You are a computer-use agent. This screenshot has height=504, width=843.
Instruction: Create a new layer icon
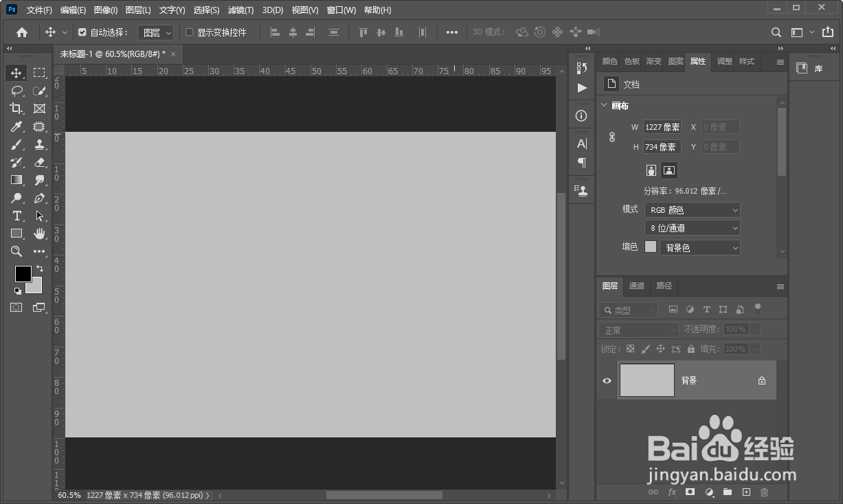tap(746, 492)
